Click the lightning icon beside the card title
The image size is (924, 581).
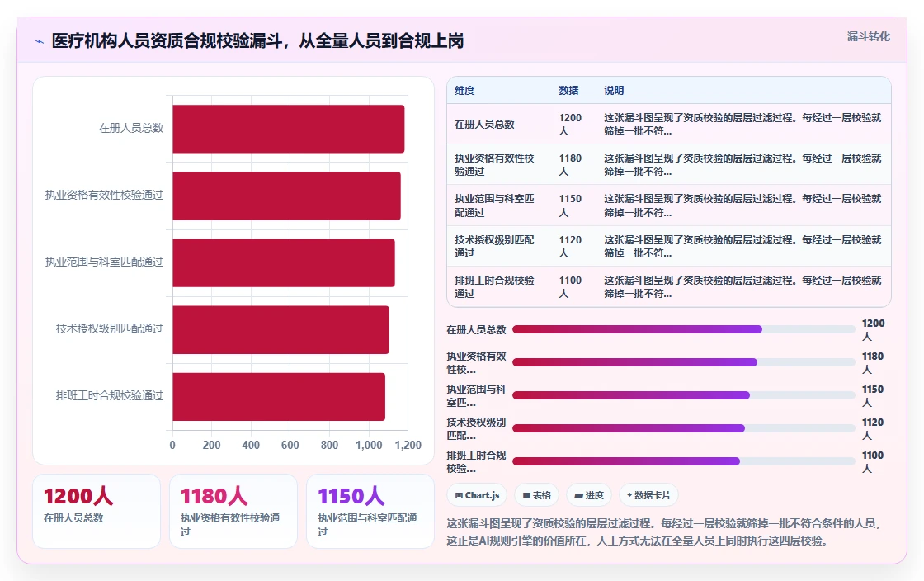pyautogui.click(x=40, y=41)
